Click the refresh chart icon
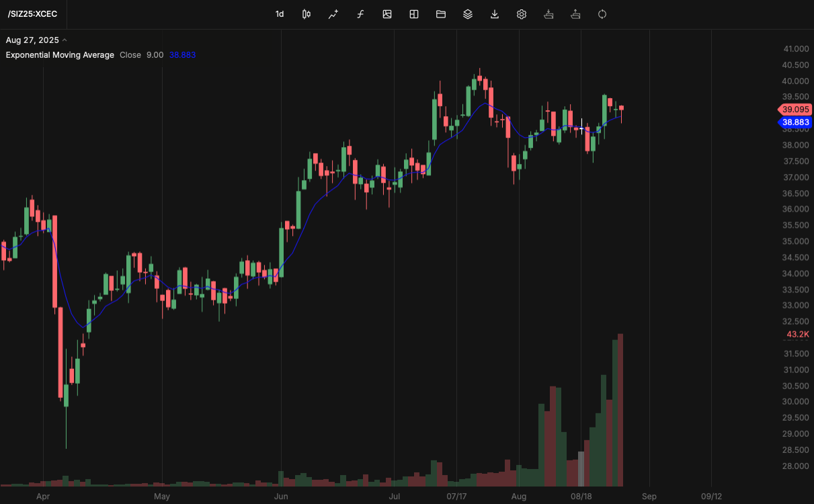The width and height of the screenshot is (814, 504). pyautogui.click(x=602, y=14)
